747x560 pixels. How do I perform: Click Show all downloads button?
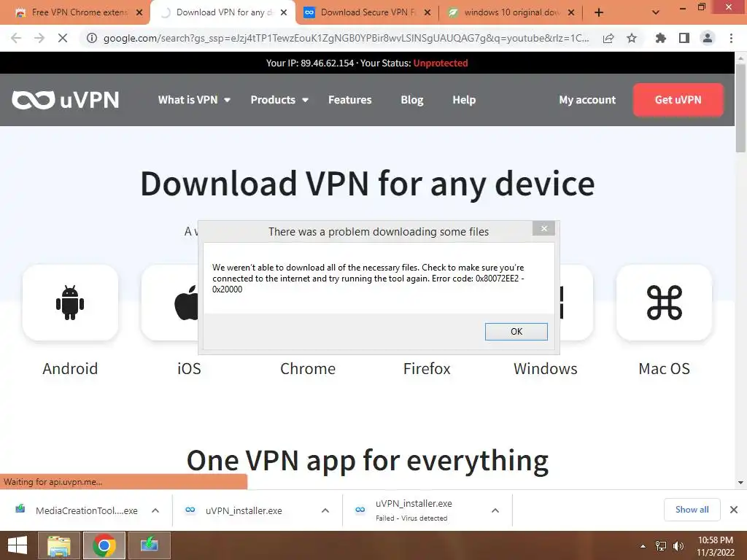(692, 510)
